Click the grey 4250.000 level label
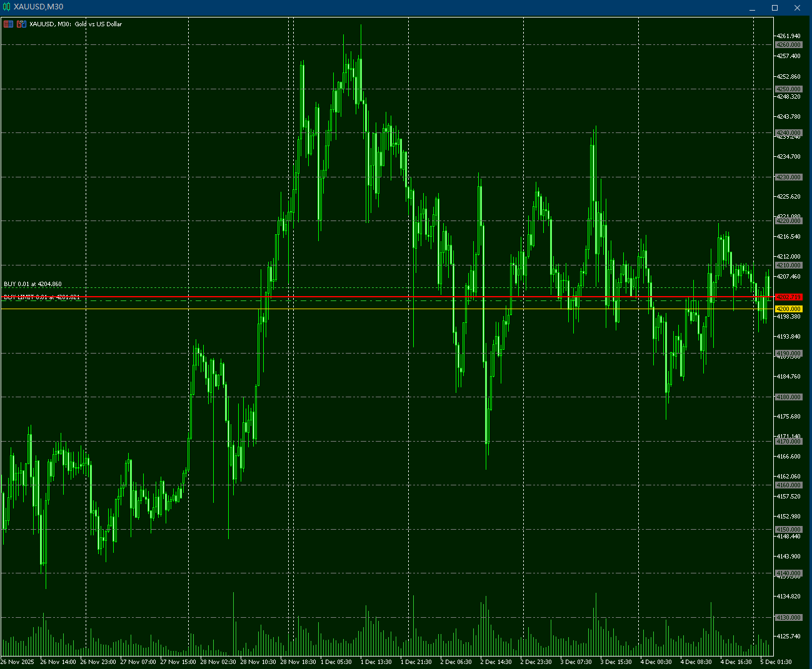Screen dimensions: 812x669 click(788, 89)
